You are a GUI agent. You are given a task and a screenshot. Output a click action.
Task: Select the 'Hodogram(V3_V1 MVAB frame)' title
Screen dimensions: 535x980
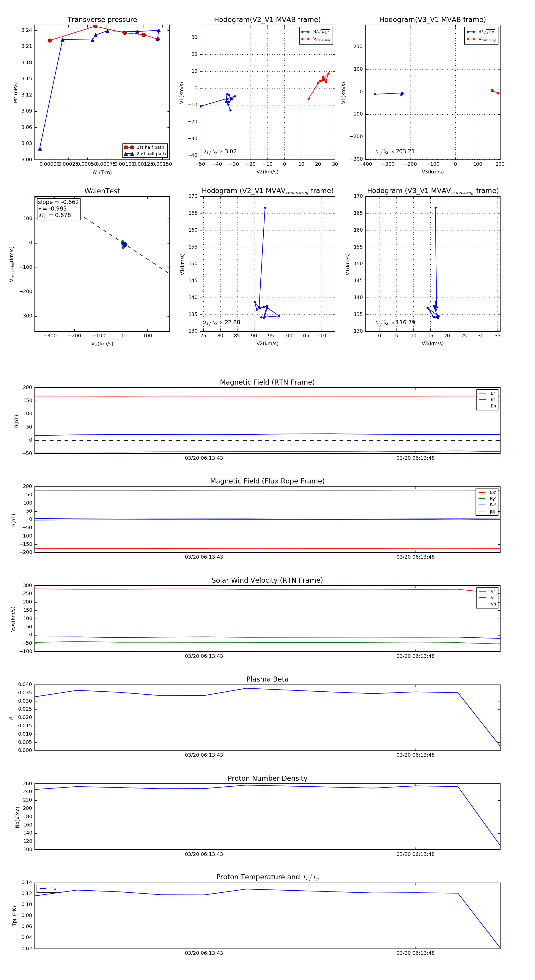click(432, 20)
